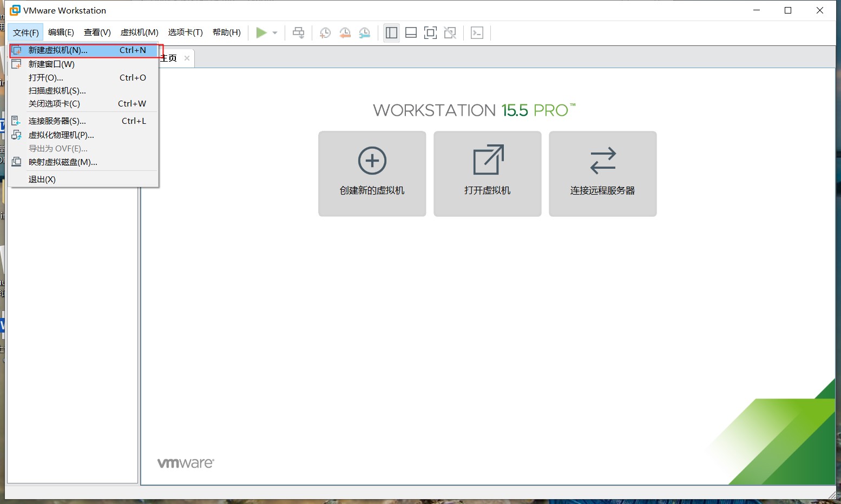Viewport: 841px width, 504px height.
Task: Click the 连接远程服务器 tile
Action: [x=603, y=174]
